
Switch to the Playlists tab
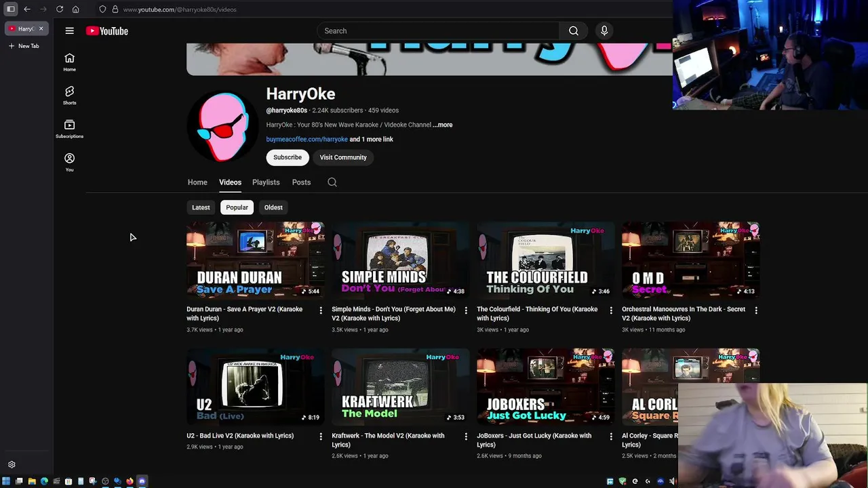pyautogui.click(x=266, y=182)
